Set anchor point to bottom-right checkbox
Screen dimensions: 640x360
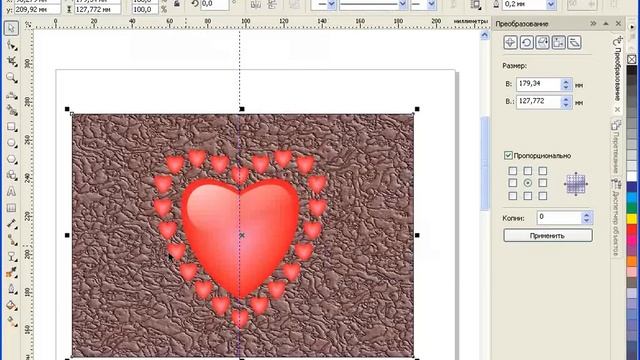(x=542, y=196)
